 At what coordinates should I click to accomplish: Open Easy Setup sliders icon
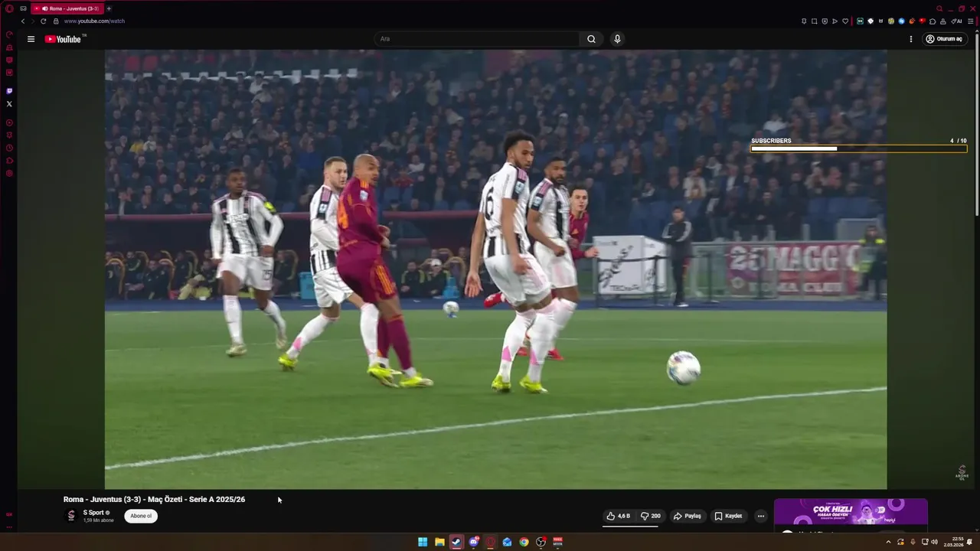pos(970,21)
